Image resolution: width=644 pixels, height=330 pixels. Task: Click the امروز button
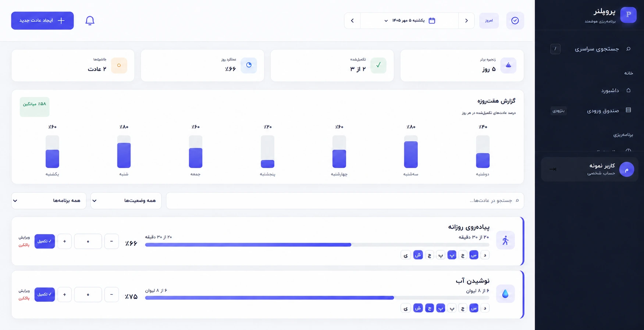click(x=489, y=21)
